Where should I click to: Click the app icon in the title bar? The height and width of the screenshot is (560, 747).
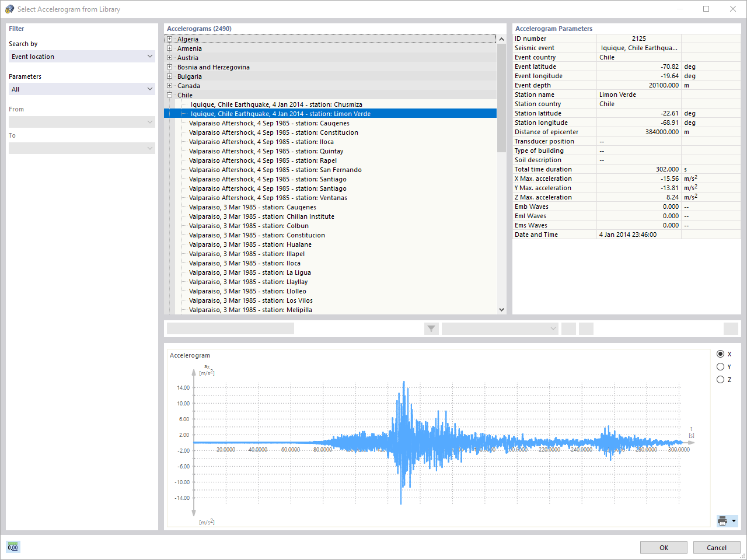[x=9, y=9]
